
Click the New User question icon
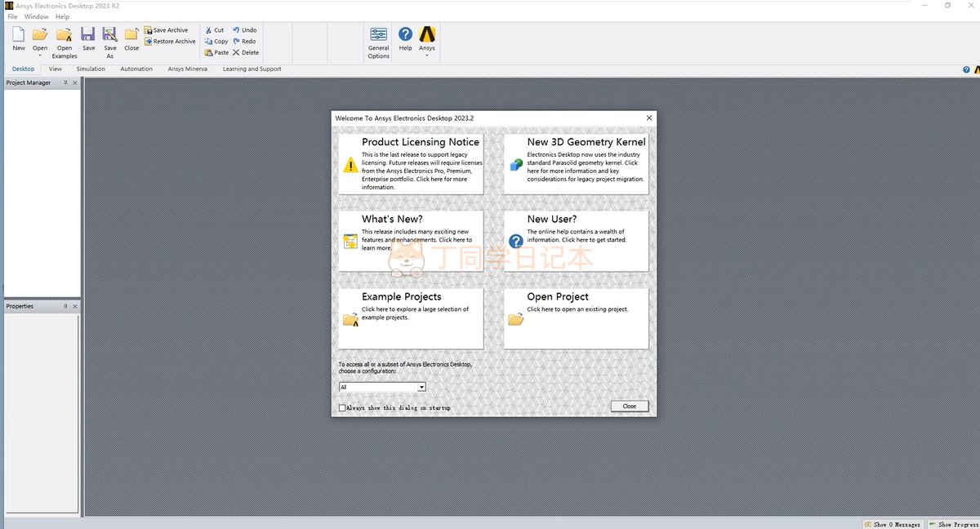(516, 242)
